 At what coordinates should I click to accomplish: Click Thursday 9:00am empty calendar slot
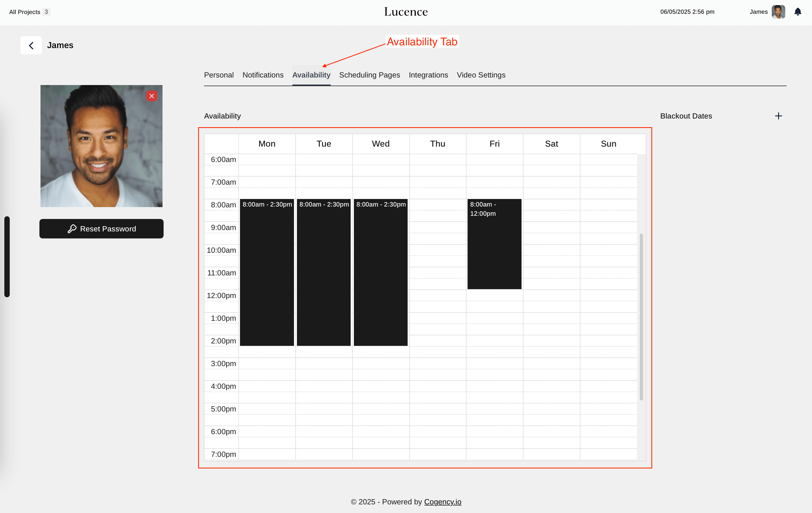click(437, 227)
